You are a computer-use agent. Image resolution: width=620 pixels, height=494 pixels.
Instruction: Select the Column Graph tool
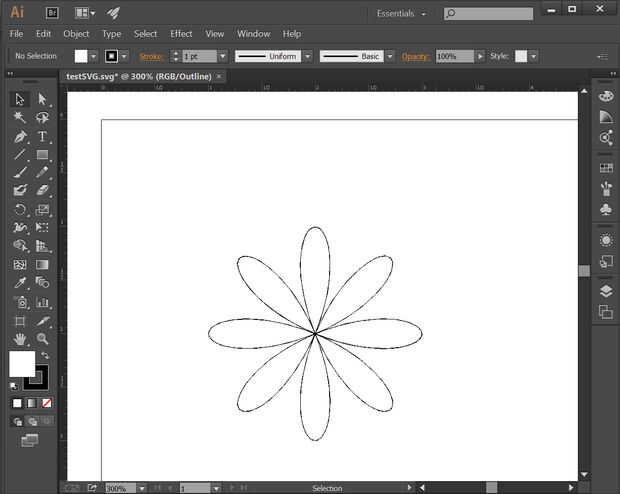(x=42, y=302)
